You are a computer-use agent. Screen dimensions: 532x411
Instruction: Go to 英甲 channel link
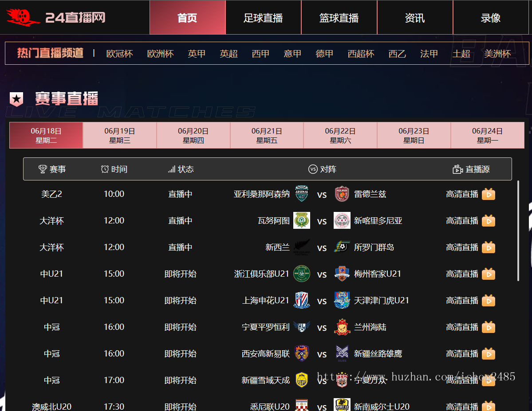click(197, 54)
